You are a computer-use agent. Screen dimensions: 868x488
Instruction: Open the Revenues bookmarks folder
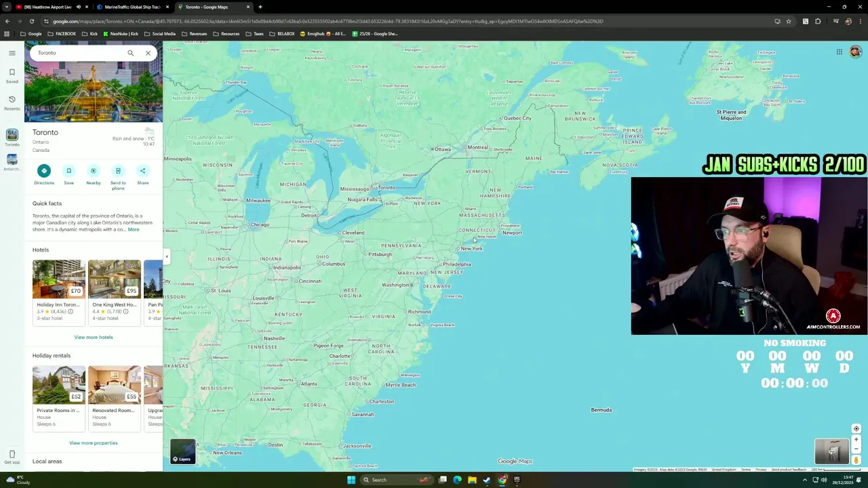[194, 34]
